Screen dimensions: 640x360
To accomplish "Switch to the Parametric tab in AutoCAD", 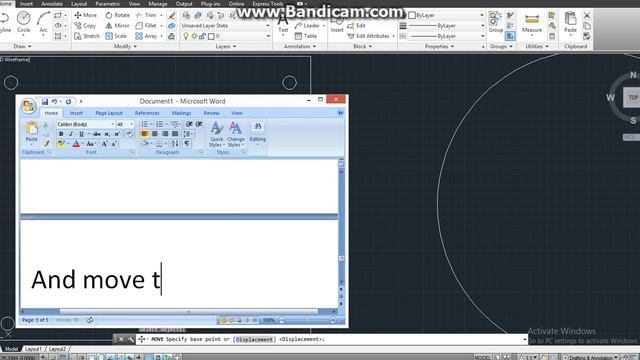I will tap(108, 4).
